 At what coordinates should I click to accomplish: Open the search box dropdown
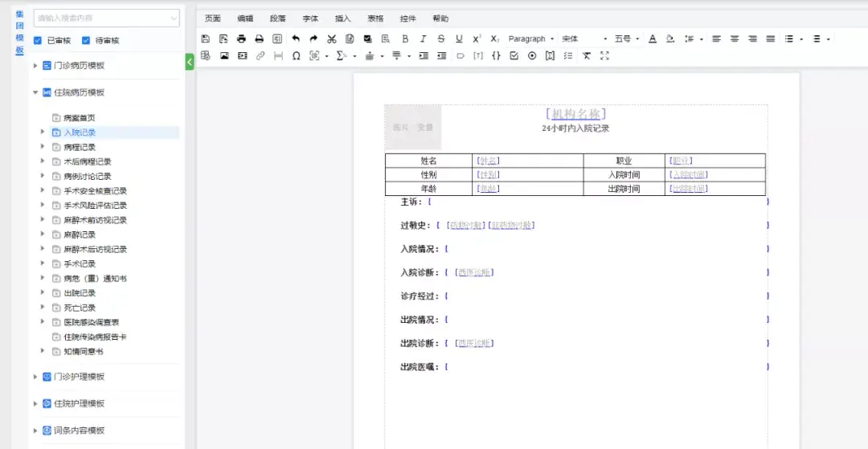click(173, 18)
